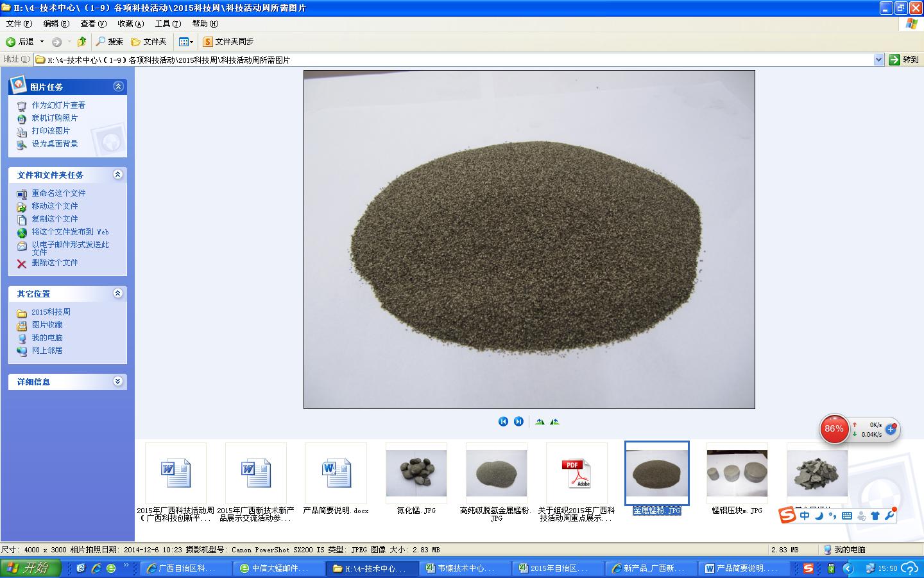This screenshot has height=578, width=924.
Task: Open the Tools menu
Action: (x=167, y=24)
